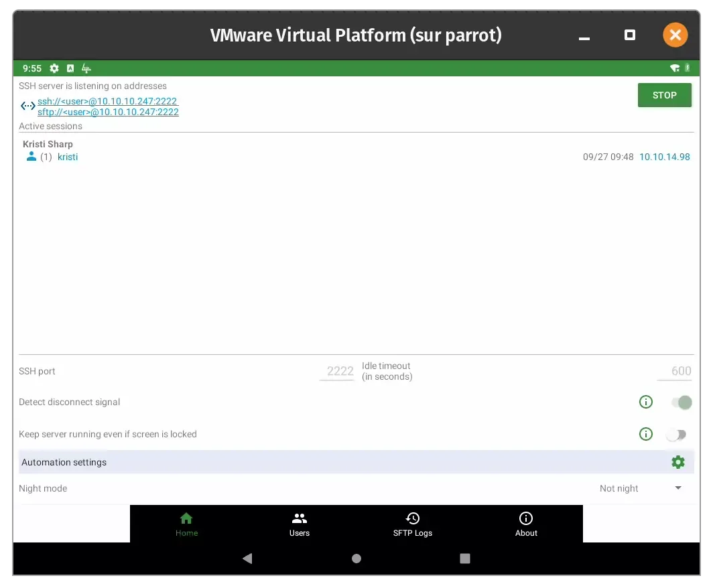Viewport: 713px width, 588px height.
Task: Click the battery status icon
Action: point(688,68)
